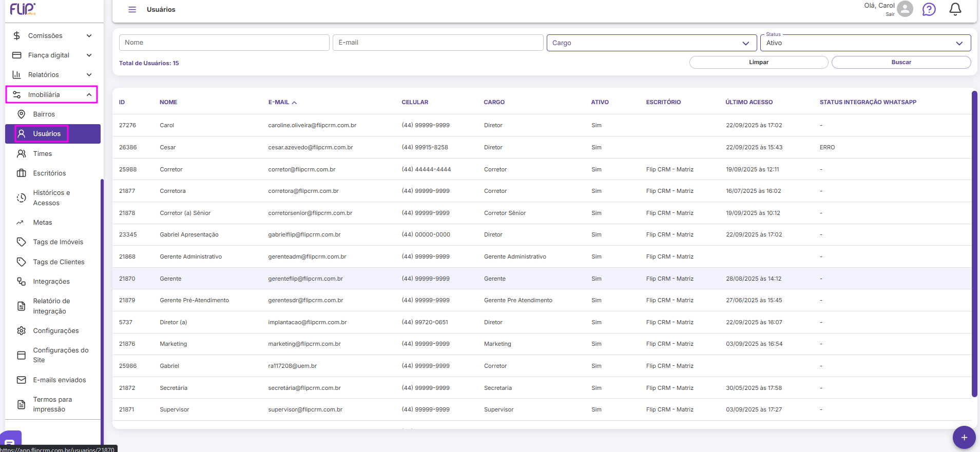Click the Escritórios briefcase icon
Image resolution: width=980 pixels, height=452 pixels.
click(22, 173)
